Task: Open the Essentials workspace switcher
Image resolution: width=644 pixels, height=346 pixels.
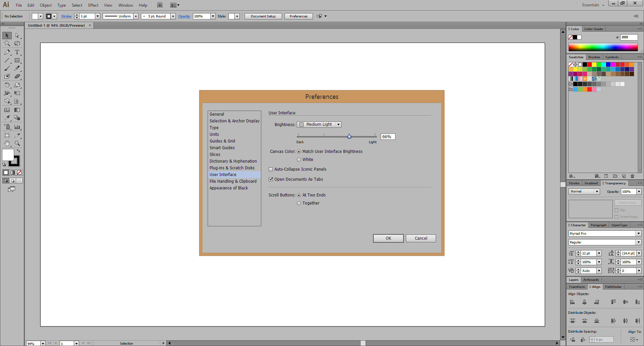Action: [593, 5]
